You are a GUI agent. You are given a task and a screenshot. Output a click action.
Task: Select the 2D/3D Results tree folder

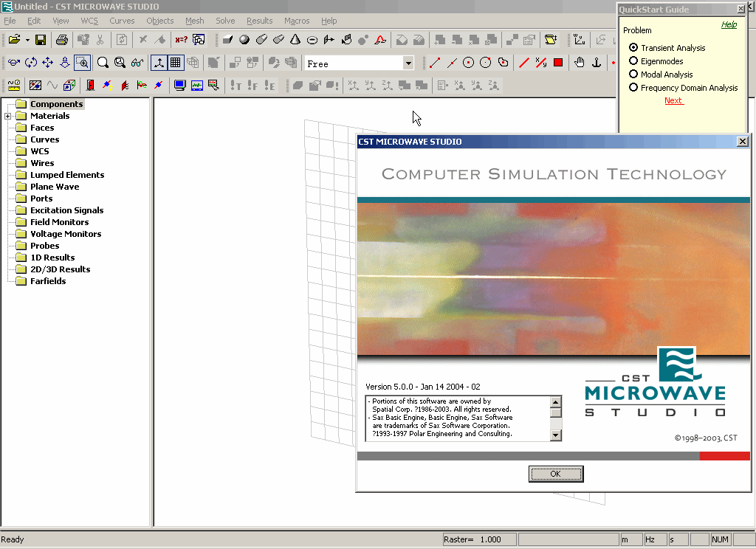(61, 269)
